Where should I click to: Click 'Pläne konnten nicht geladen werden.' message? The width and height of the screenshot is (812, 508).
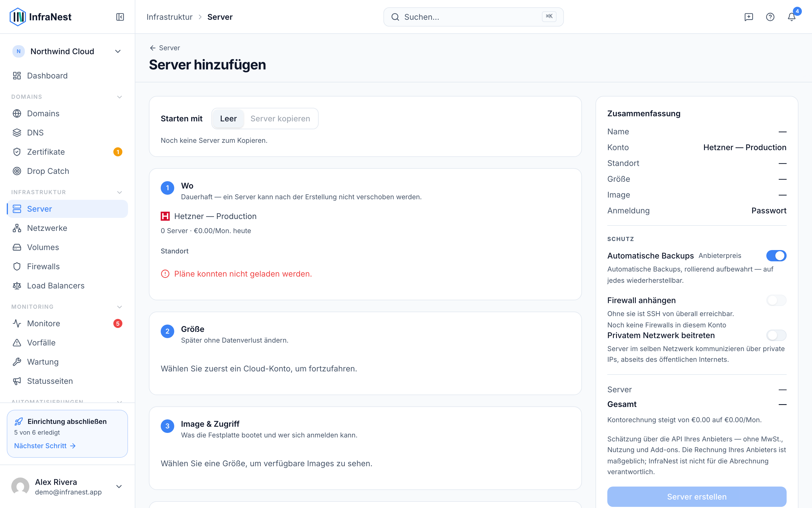point(243,274)
